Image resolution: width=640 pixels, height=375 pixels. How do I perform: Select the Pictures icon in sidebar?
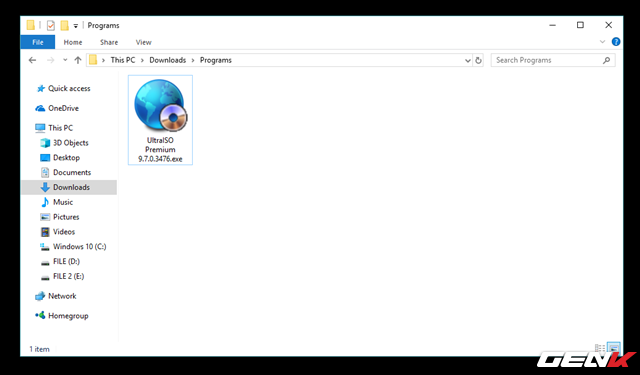tap(45, 217)
